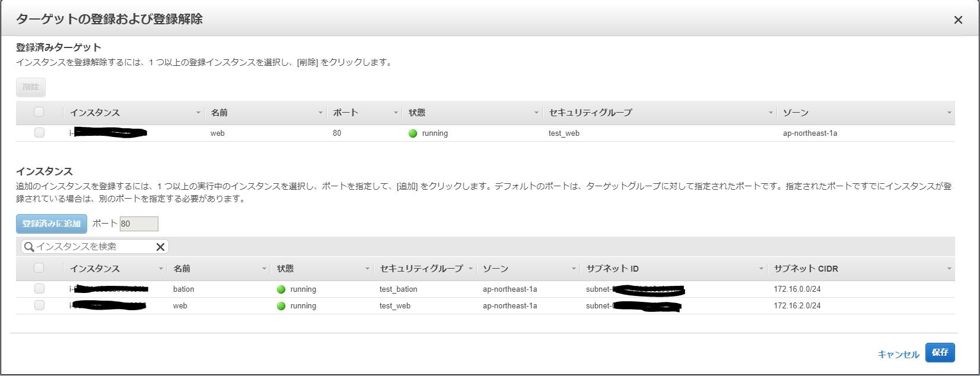Click 172.16.2.0/24 subnet CIDR cell

click(797, 306)
